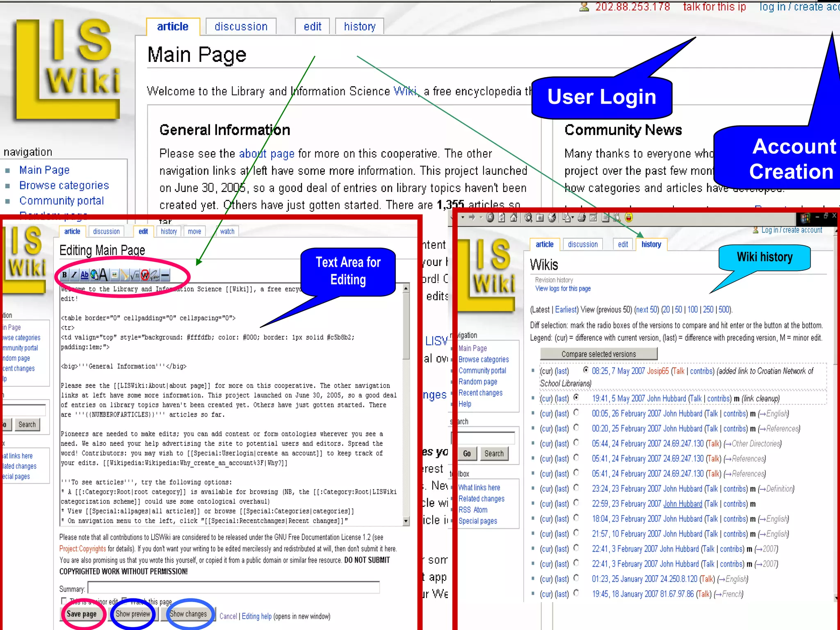Insert an embedded image with toolbar icon
The width and height of the screenshot is (840, 630).
[x=114, y=275]
